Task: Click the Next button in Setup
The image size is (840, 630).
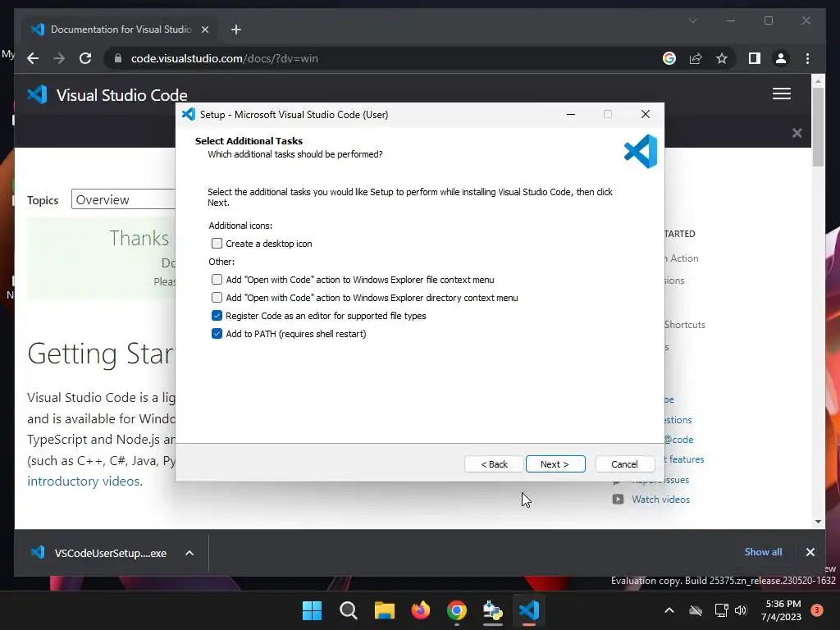Action: (555, 464)
